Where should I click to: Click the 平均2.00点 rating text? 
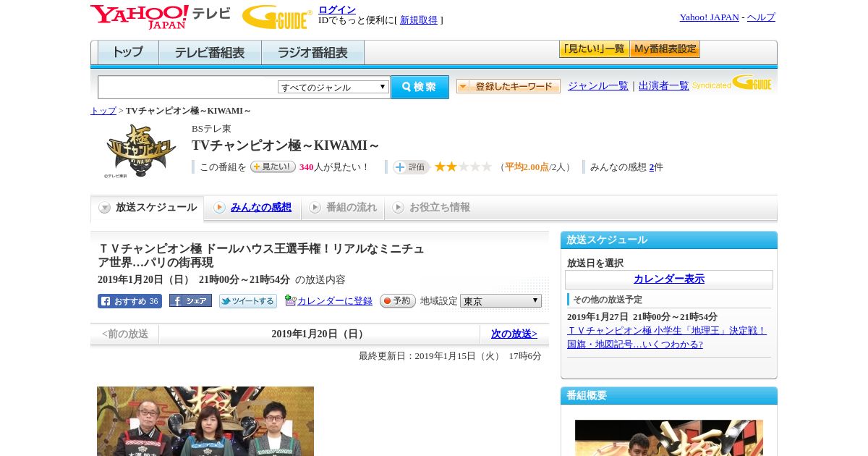pyautogui.click(x=527, y=167)
